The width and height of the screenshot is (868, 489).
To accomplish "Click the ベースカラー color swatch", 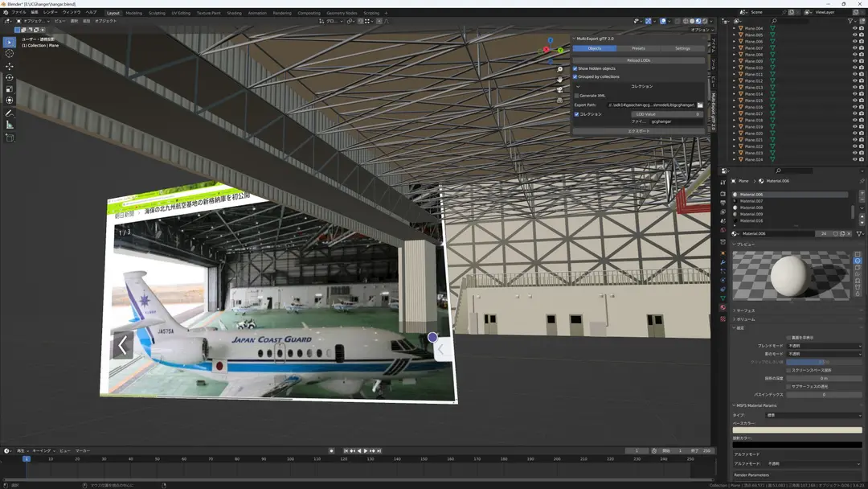I will 797,430.
